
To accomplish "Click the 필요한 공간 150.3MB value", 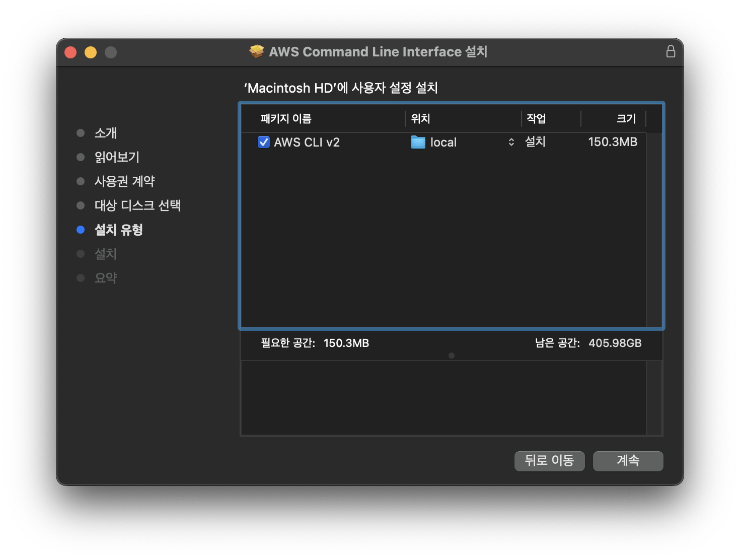I will [346, 343].
